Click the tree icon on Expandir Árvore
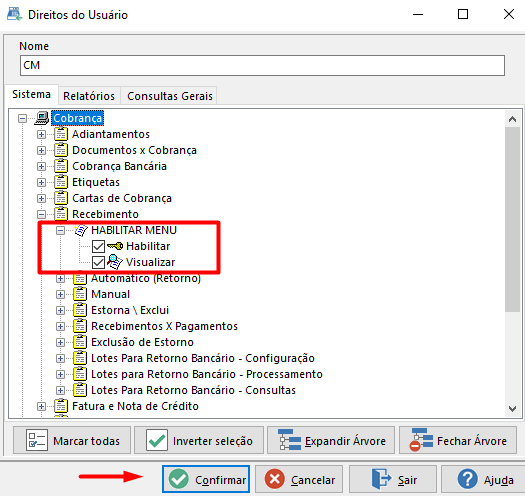The height and width of the screenshot is (496, 525). pos(289,440)
